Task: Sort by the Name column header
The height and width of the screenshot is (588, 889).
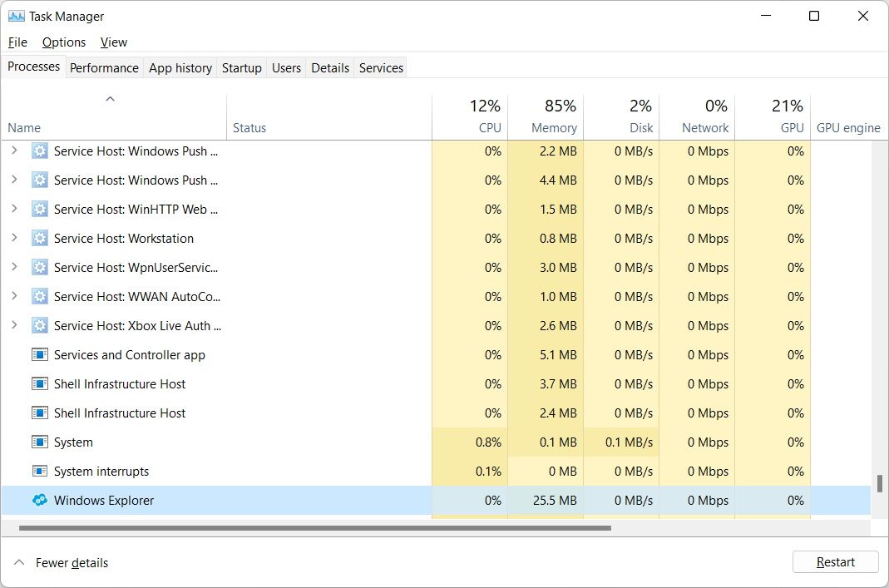Action: (x=114, y=116)
